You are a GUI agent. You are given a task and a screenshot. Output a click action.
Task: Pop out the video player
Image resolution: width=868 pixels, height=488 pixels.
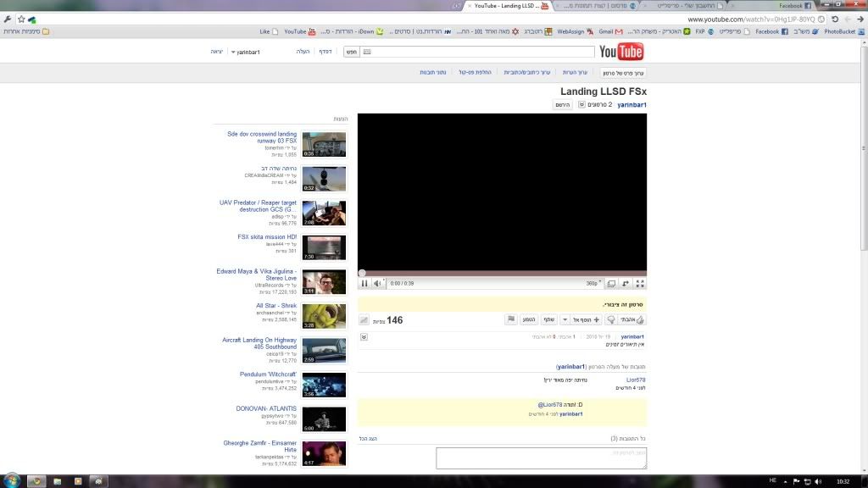[x=626, y=283]
